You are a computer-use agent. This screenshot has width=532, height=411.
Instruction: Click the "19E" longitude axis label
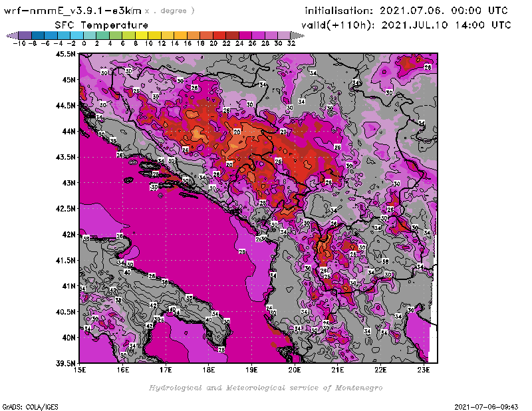(x=251, y=370)
